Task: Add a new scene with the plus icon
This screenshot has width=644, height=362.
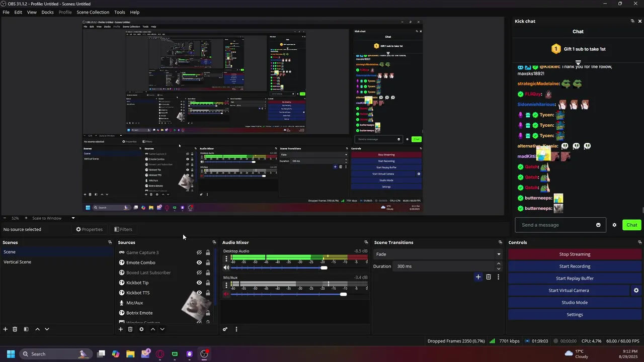Action: (x=6, y=329)
